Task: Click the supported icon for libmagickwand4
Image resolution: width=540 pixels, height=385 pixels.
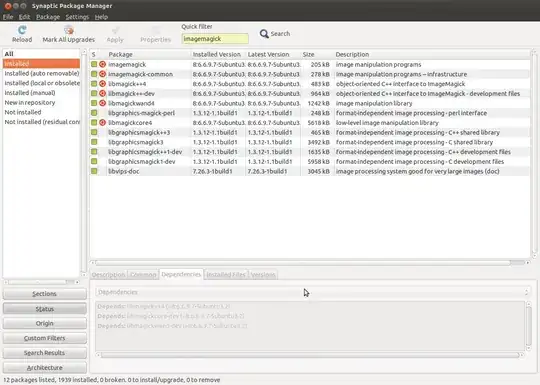Action: [102, 103]
